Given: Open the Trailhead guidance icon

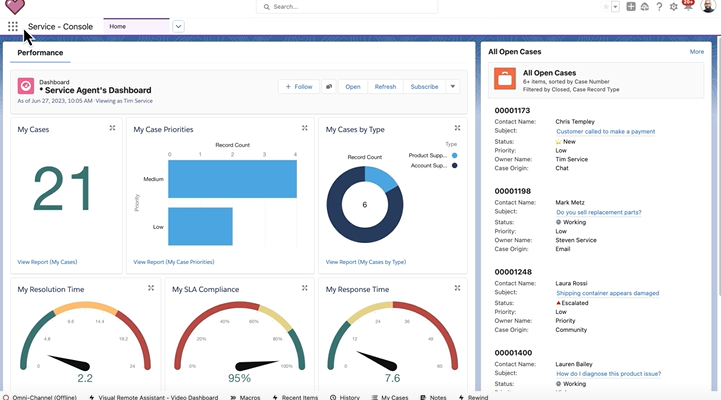Looking at the screenshot, I should coord(645,6).
